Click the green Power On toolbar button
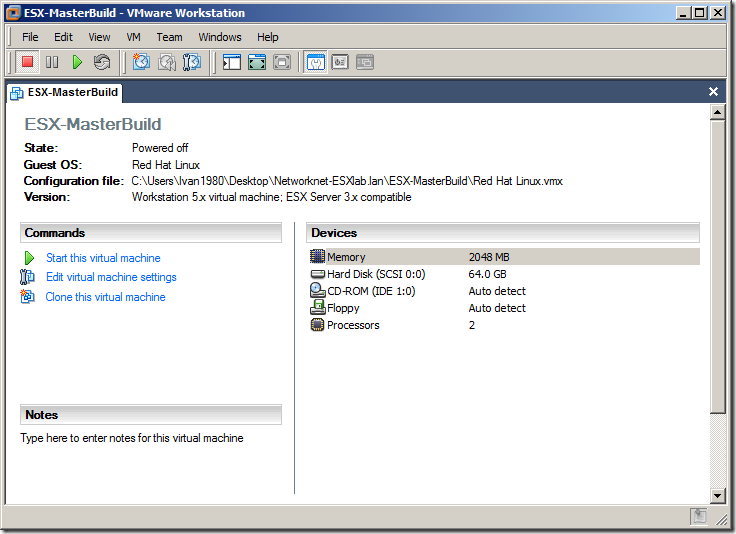736x534 pixels. pos(77,62)
